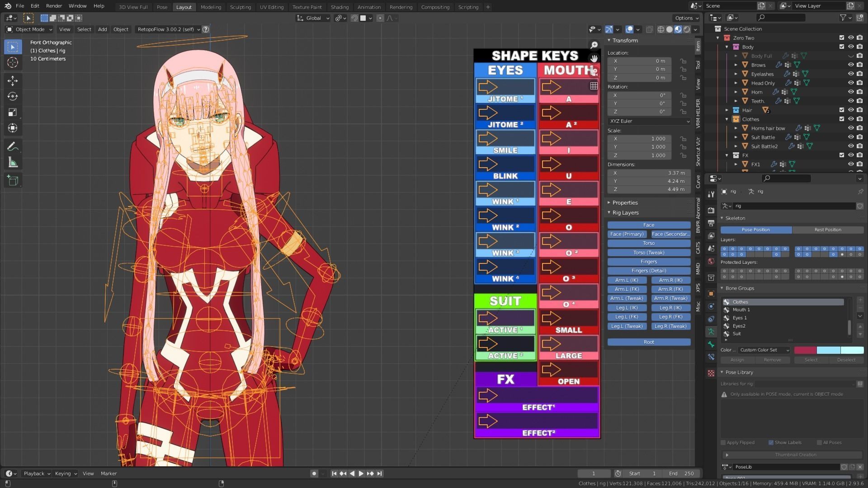Click the viewport pan hand icon

coord(594,58)
